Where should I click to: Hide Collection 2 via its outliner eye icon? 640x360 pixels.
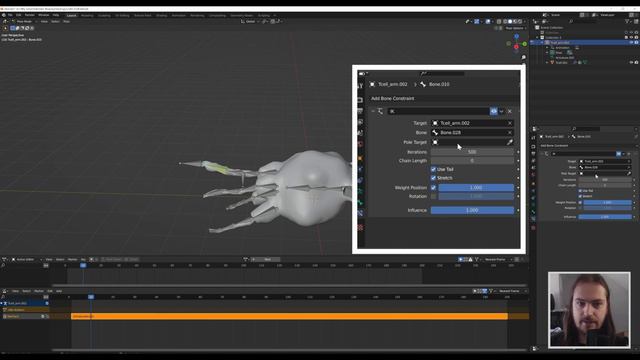click(631, 38)
